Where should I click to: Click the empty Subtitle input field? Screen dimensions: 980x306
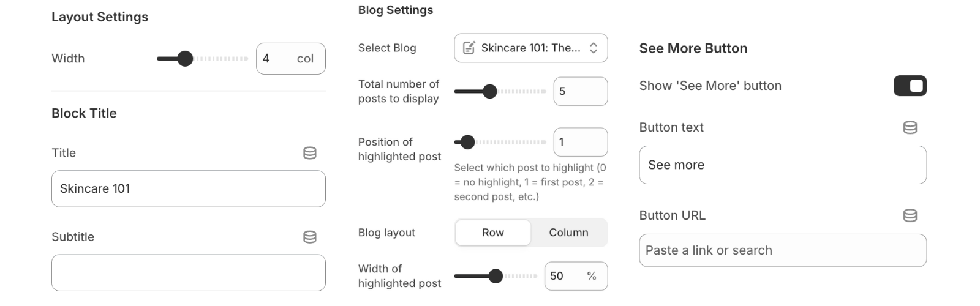pyautogui.click(x=188, y=273)
